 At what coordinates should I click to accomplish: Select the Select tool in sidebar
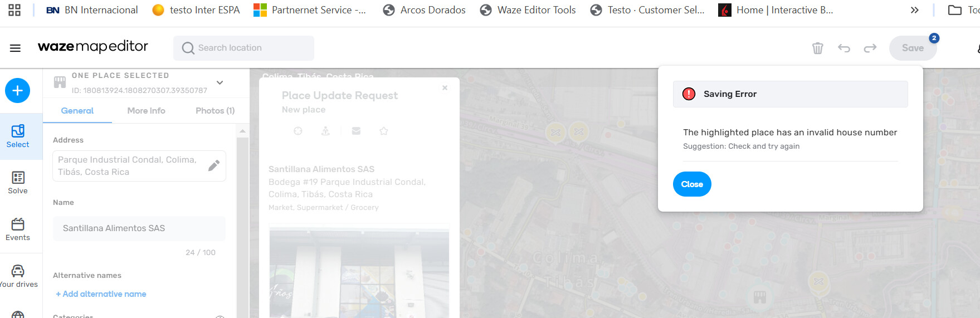tap(18, 136)
